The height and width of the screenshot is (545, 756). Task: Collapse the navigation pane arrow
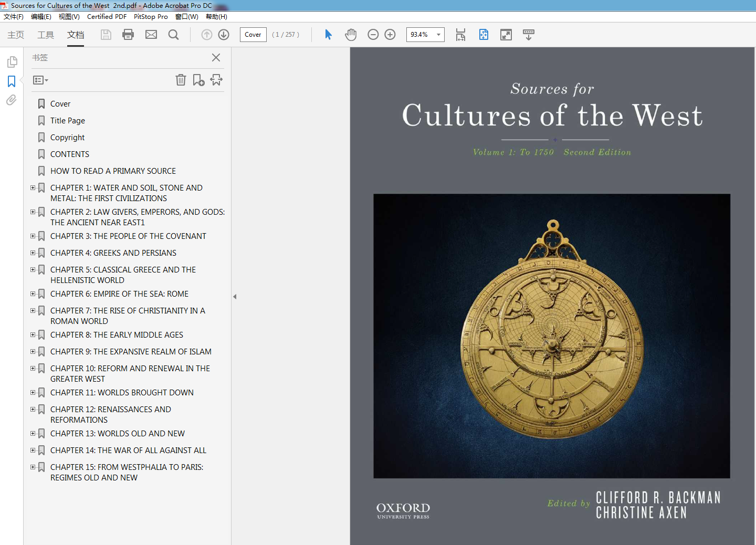[235, 297]
